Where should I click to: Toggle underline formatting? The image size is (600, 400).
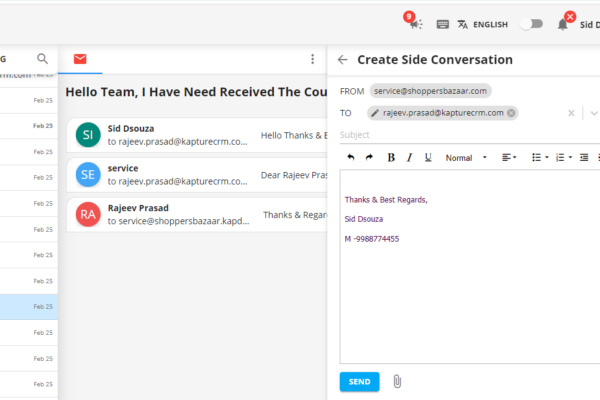tap(428, 157)
